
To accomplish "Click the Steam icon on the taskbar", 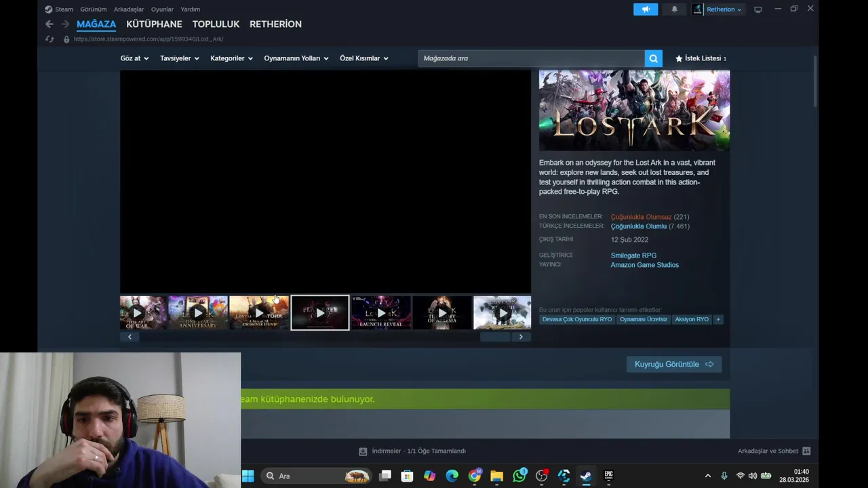I will [586, 476].
